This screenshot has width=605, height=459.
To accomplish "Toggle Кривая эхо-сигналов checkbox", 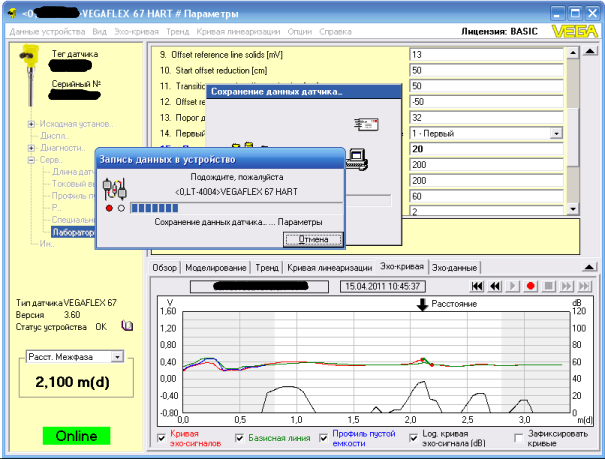I will (x=162, y=438).
